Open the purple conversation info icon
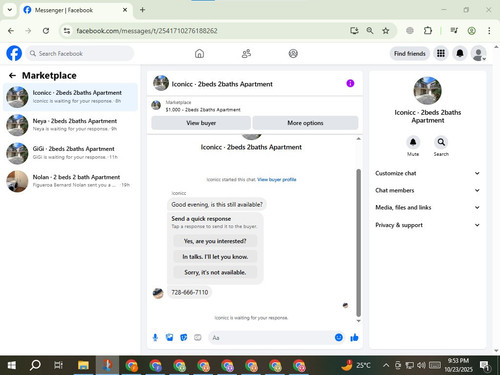The width and height of the screenshot is (500, 375). (x=350, y=83)
